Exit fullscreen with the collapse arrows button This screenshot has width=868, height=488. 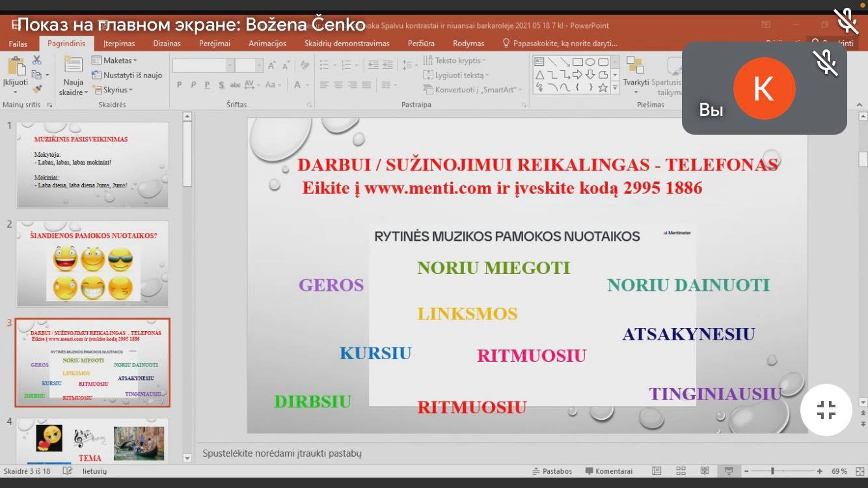click(826, 410)
